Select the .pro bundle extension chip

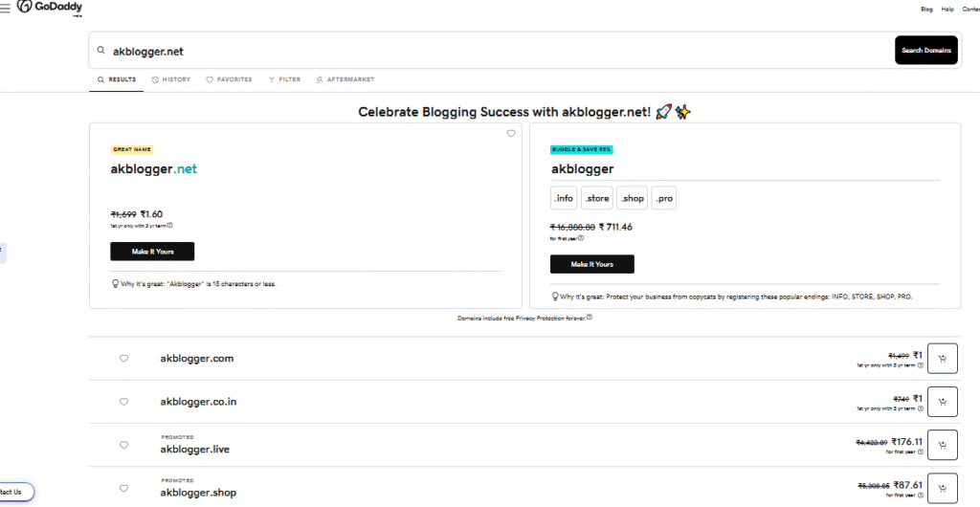(x=664, y=198)
